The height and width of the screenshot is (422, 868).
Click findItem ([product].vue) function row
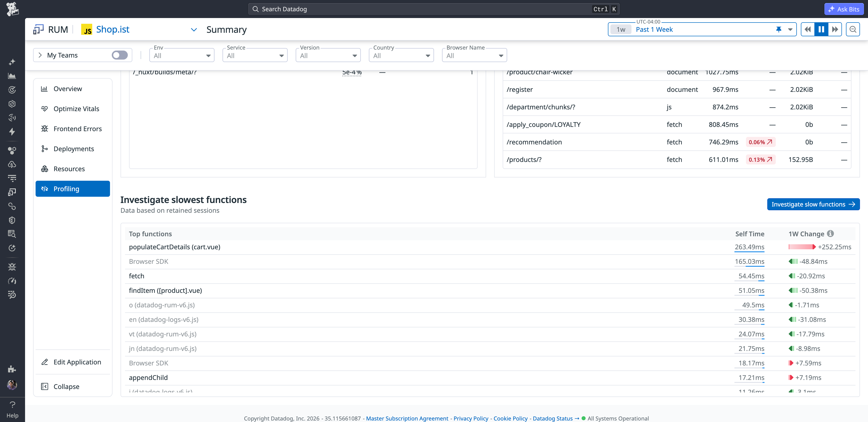(x=490, y=290)
